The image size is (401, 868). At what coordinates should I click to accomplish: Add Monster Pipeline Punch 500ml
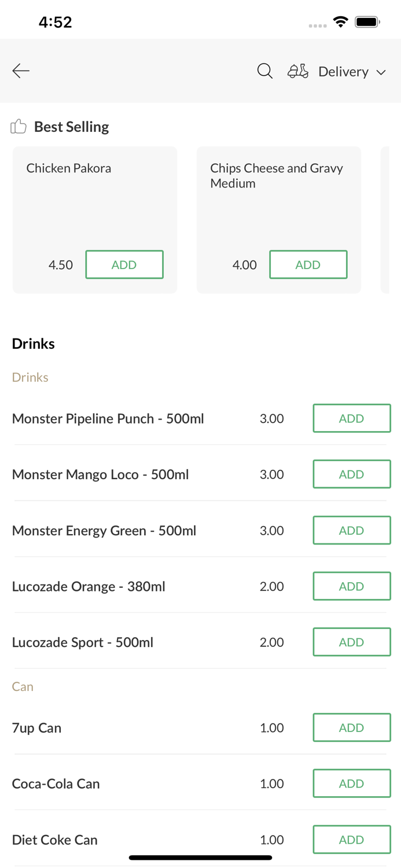click(351, 418)
